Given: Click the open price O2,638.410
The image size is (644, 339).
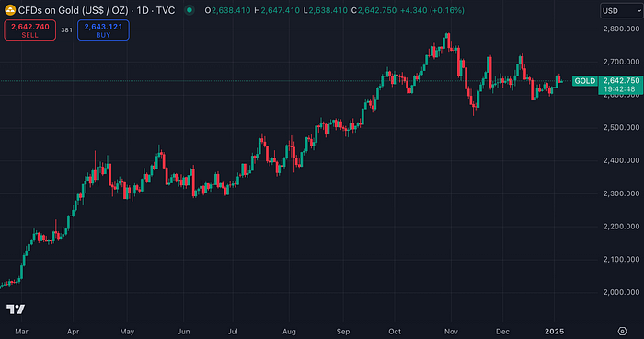Looking at the screenshot, I should (227, 10).
